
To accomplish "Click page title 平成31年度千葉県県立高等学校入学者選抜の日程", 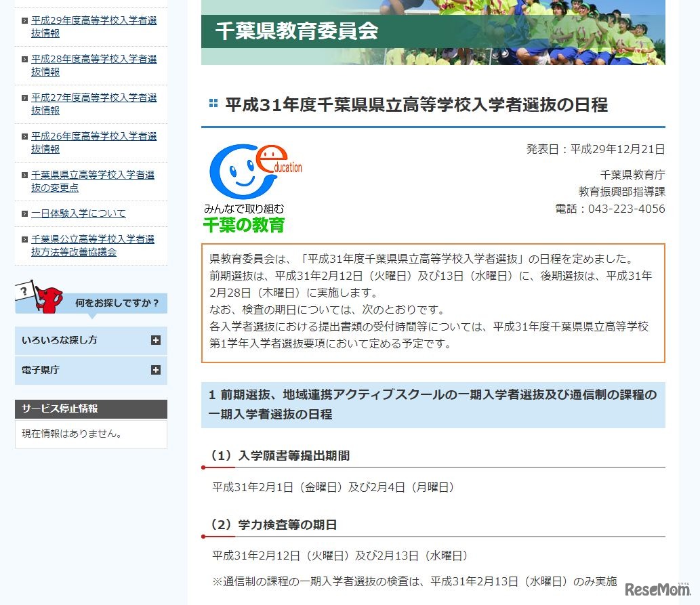I will coord(416,104).
